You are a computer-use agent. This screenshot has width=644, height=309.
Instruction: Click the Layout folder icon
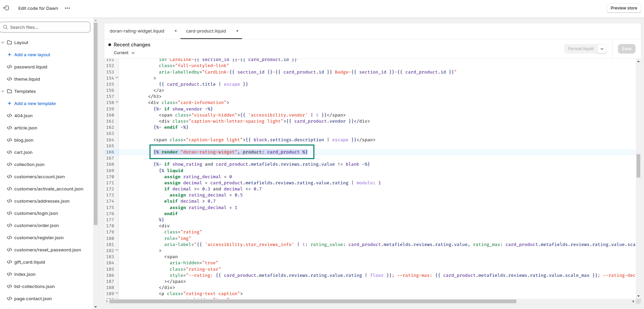[9, 43]
